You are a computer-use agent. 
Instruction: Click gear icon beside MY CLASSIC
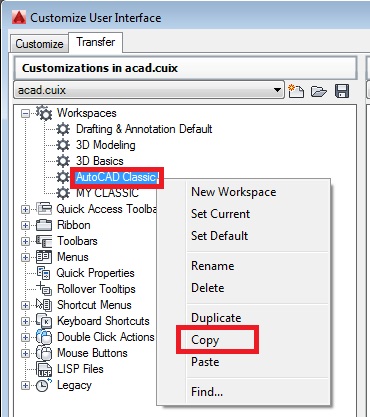click(63, 193)
